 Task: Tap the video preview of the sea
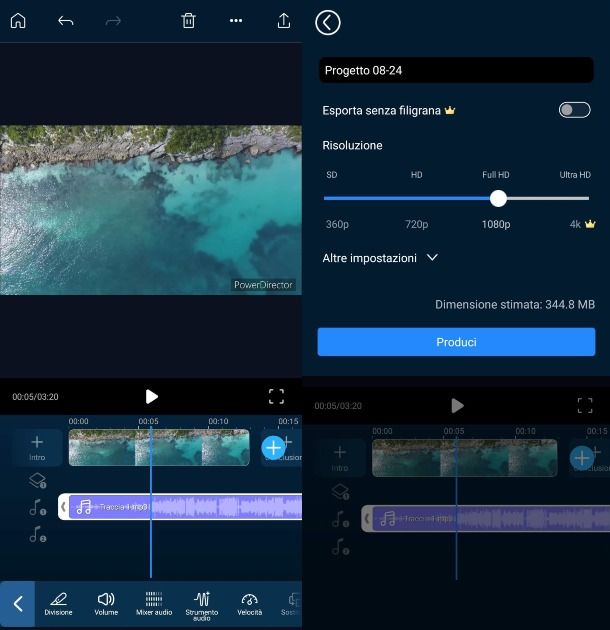coord(151,210)
